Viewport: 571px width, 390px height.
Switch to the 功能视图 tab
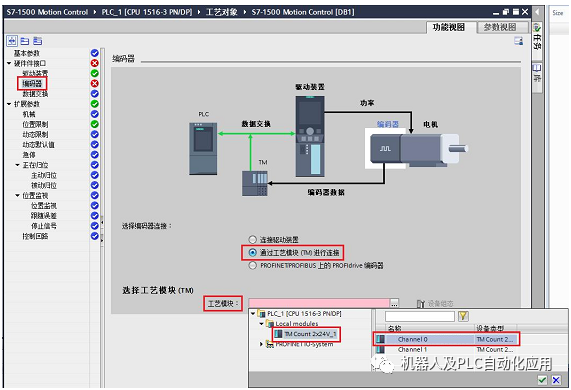click(x=449, y=27)
